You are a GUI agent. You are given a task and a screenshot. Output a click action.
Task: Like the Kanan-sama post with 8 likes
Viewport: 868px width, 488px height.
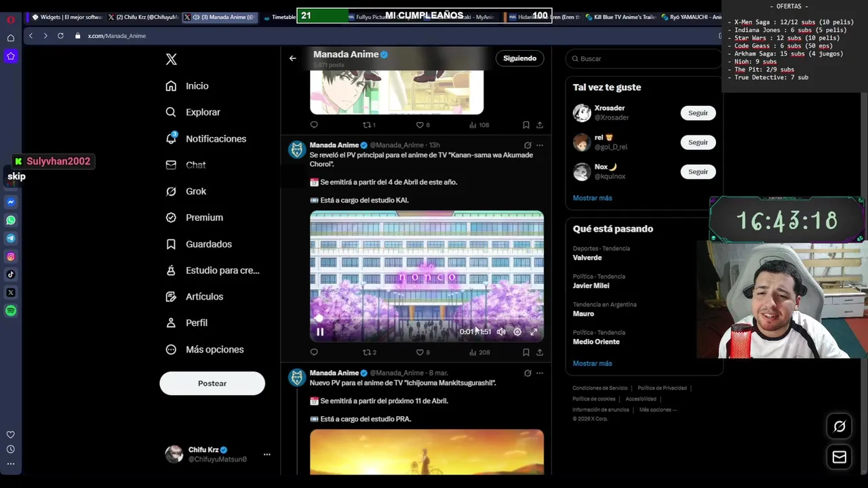click(x=422, y=352)
